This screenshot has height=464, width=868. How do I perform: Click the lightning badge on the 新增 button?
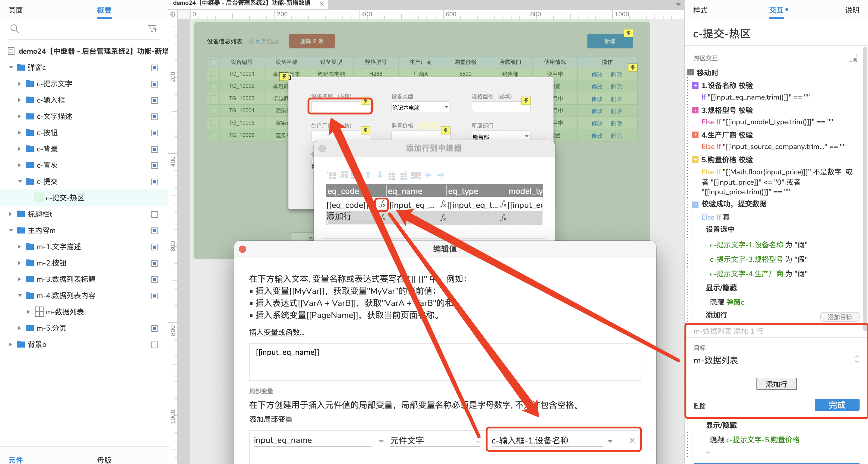(x=628, y=33)
